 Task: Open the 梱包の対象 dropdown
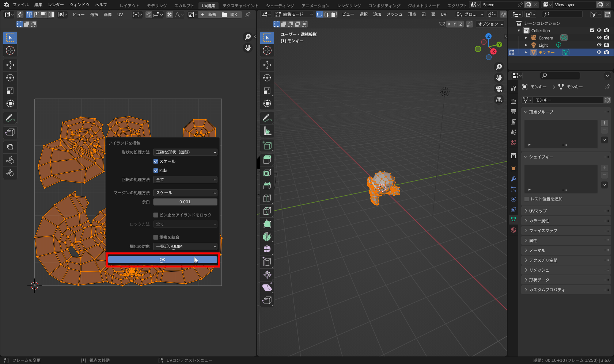tap(185, 246)
